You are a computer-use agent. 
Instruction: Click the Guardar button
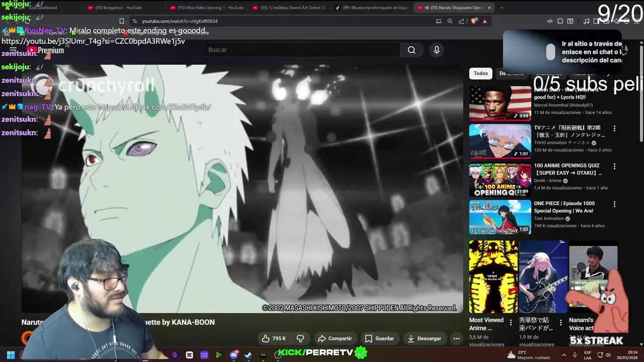(379, 338)
